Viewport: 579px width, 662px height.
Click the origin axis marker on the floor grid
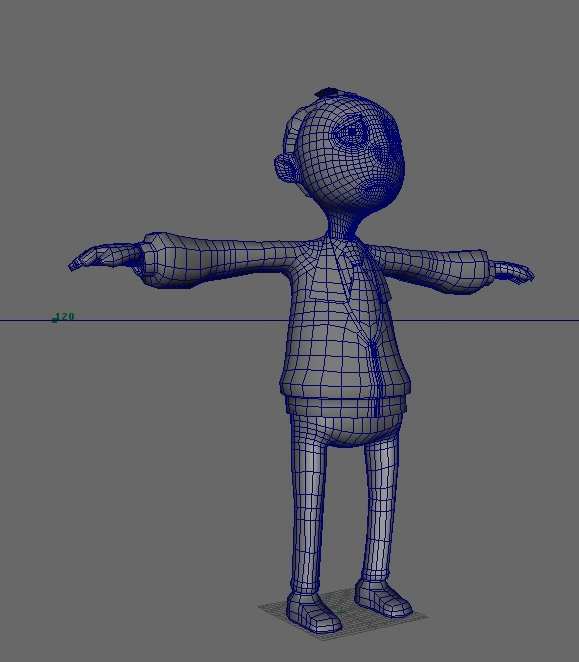point(341,610)
